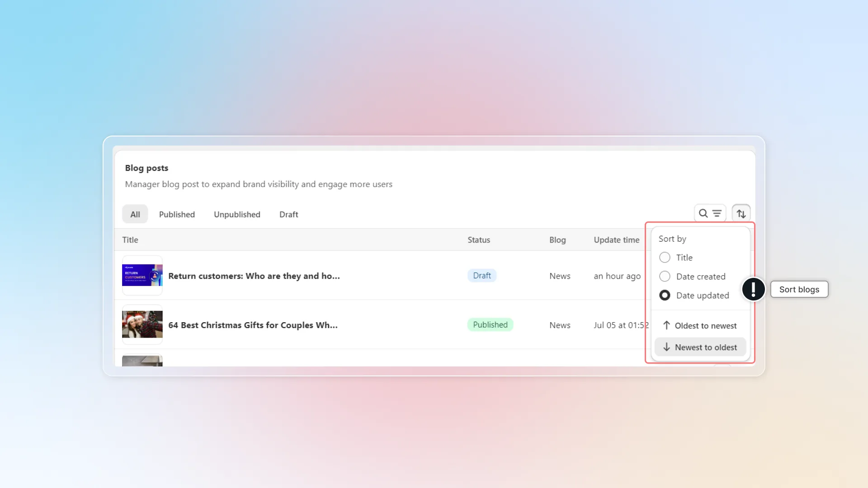Click the down arrow beside Newest to oldest
Screen dimensions: 868x488
[666, 347]
